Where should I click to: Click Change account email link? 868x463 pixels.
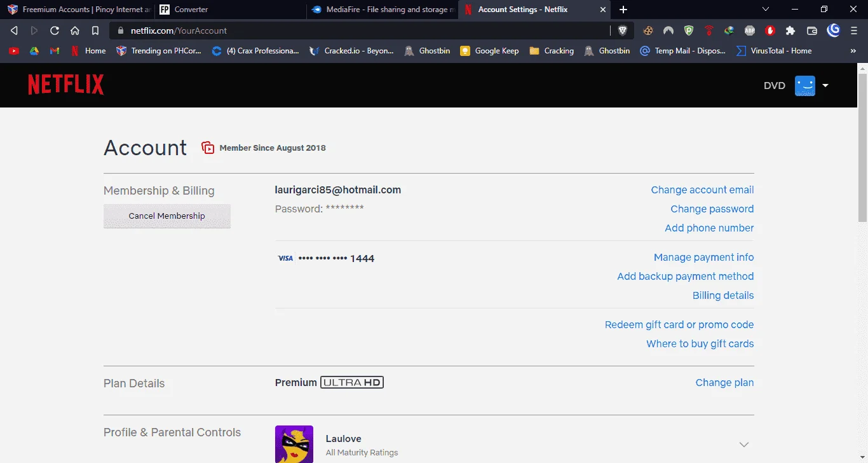click(x=702, y=190)
